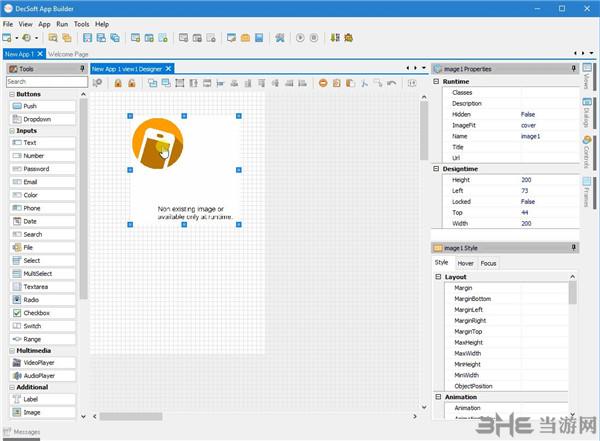
Task: Click the Search field in Tools panel
Action: pos(47,82)
